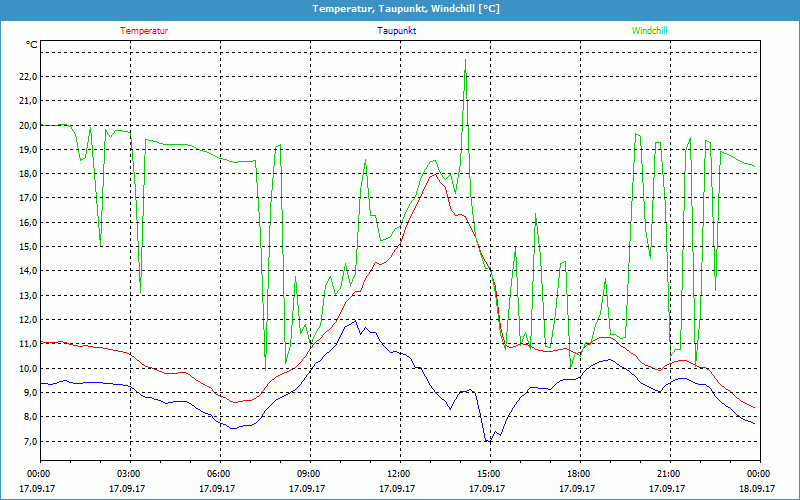The width and height of the screenshot is (800, 500).
Task: Click the 10,0 value on the y-axis
Action: pos(27,368)
